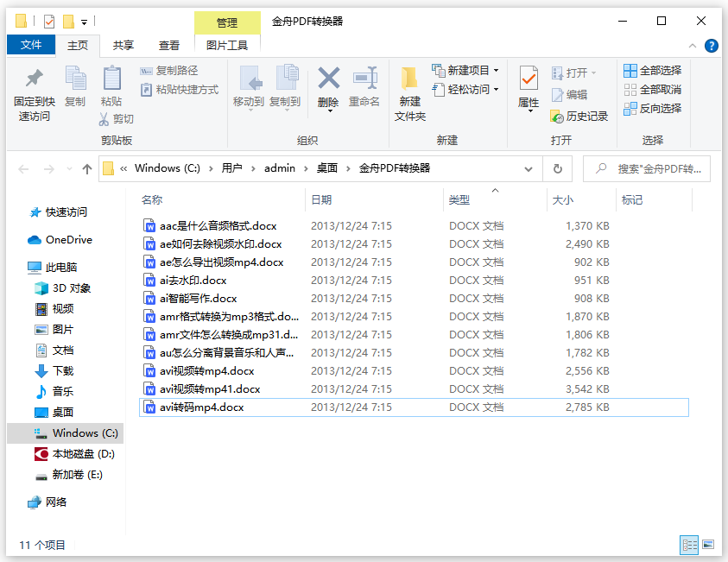Open Pictures folder in sidebar
This screenshot has height=562, width=728.
coord(54,330)
